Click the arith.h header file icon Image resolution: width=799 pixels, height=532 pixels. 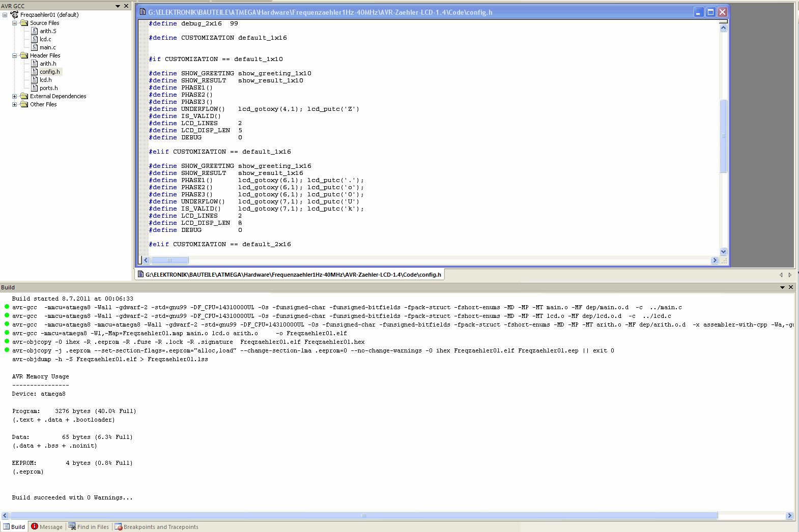pos(35,64)
